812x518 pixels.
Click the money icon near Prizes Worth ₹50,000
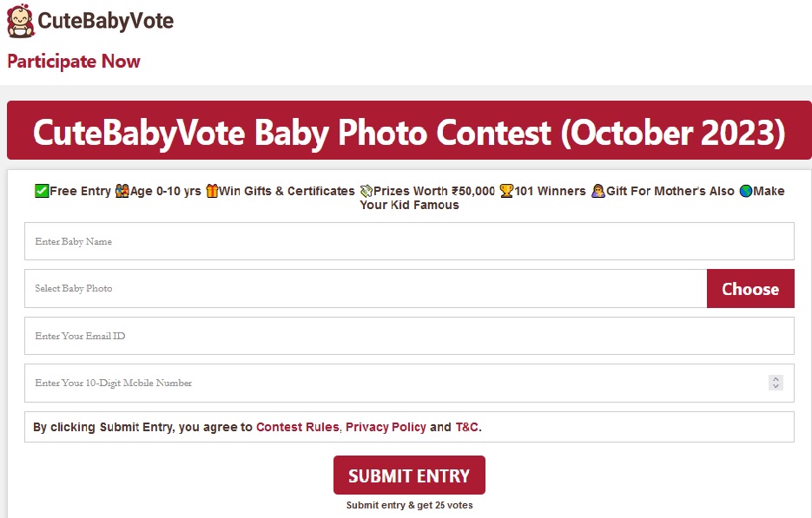coord(366,190)
